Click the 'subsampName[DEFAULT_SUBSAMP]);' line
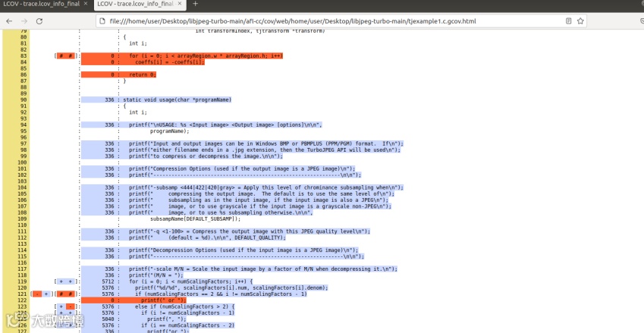Image resolution: width=644 pixels, height=333 pixels. click(196, 219)
